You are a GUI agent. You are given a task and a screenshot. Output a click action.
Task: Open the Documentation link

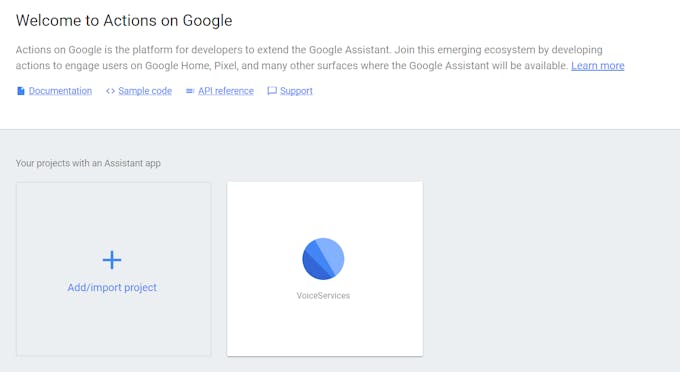point(60,91)
